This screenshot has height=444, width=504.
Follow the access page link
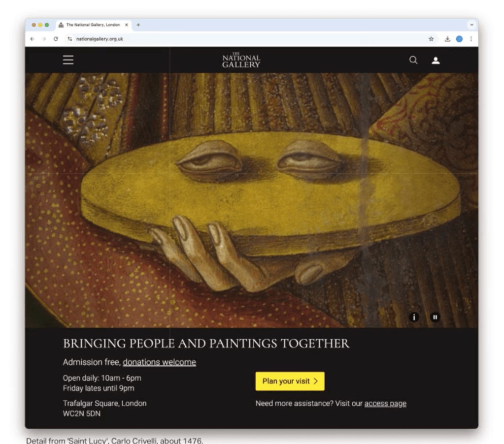tap(385, 404)
